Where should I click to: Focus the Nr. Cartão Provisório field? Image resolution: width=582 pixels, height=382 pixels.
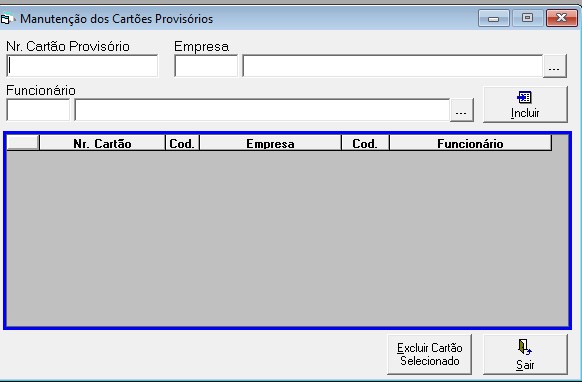tap(82, 66)
